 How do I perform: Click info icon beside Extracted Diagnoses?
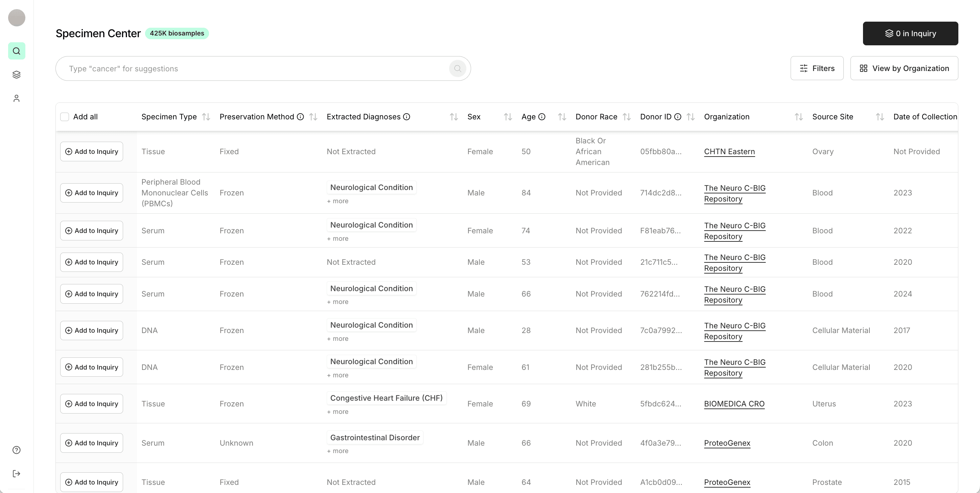[406, 117]
